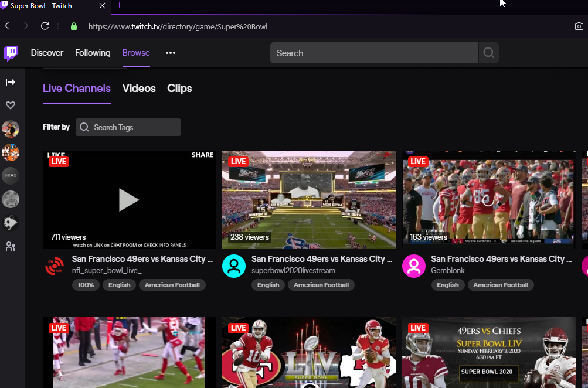Visit the superbowl2020livestream channel name
This screenshot has height=388, width=588.
293,271
